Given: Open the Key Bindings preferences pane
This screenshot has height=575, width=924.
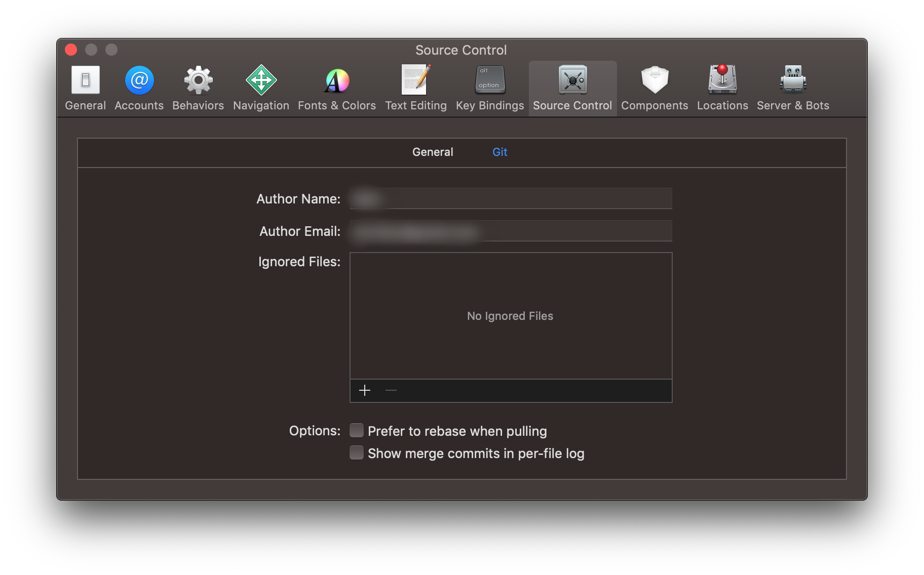Looking at the screenshot, I should (490, 87).
